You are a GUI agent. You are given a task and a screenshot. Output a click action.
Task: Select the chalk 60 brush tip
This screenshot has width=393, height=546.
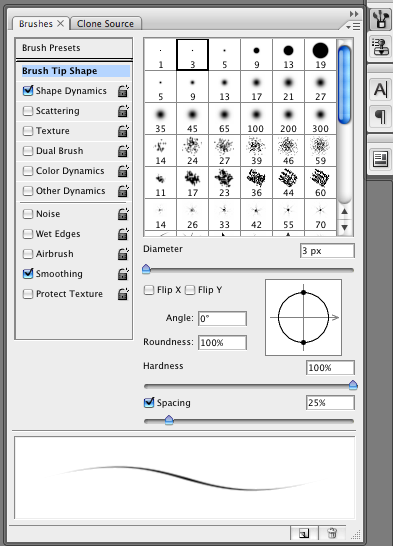coord(320,183)
